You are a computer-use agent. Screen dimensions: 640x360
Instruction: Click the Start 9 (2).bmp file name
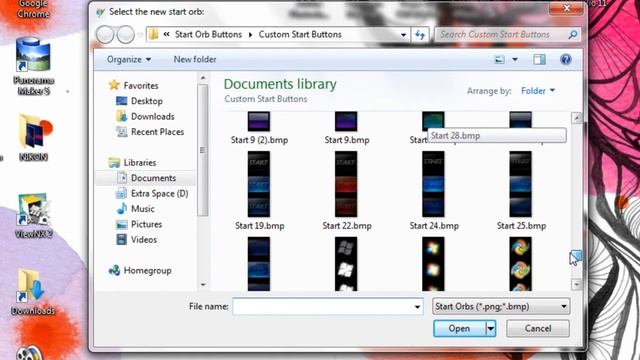click(x=259, y=140)
